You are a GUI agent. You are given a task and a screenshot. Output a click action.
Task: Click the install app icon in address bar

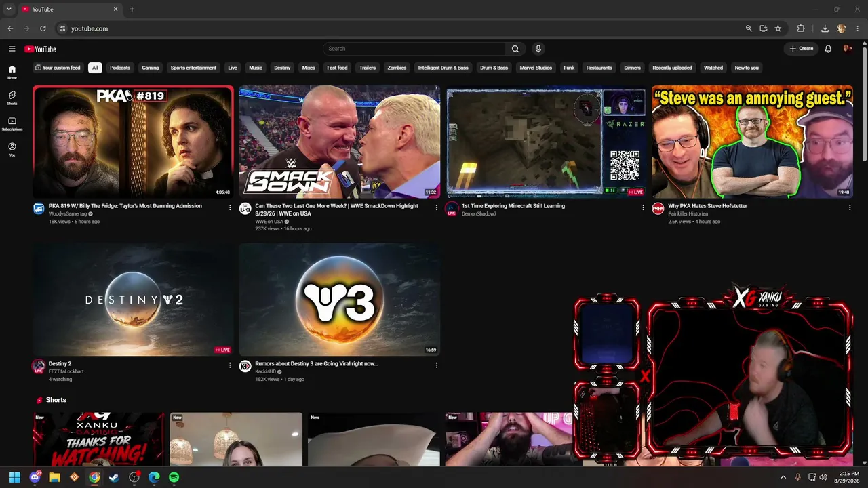764,28
